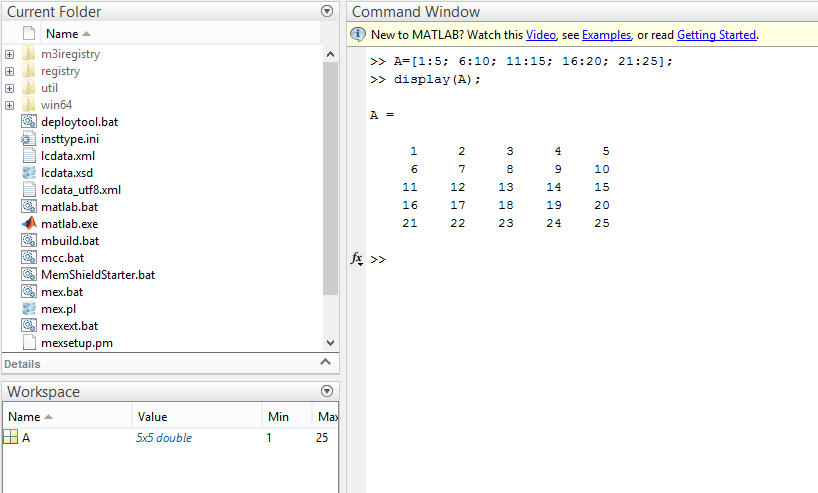Open the 5x5 double value link

164,438
